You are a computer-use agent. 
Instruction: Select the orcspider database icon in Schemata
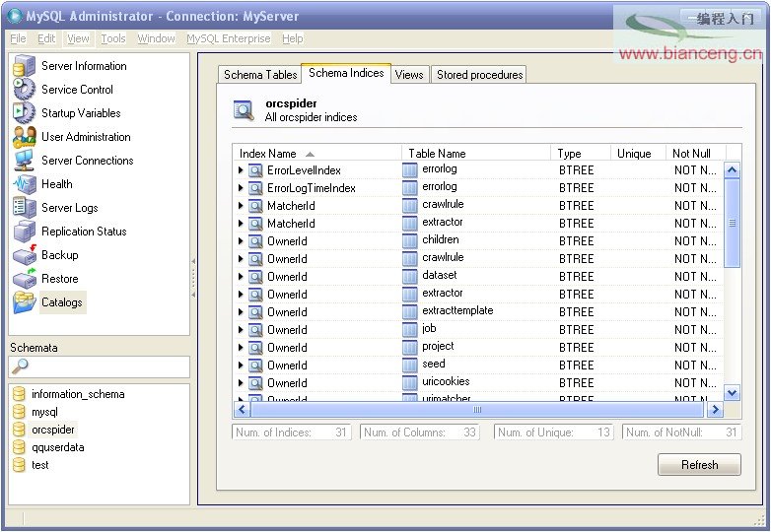click(19, 430)
